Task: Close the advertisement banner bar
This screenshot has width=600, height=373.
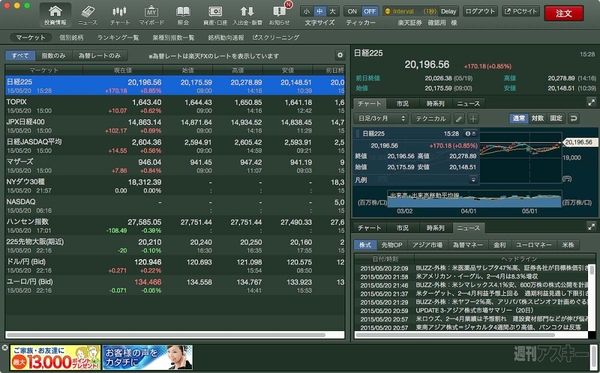Action: [5, 347]
